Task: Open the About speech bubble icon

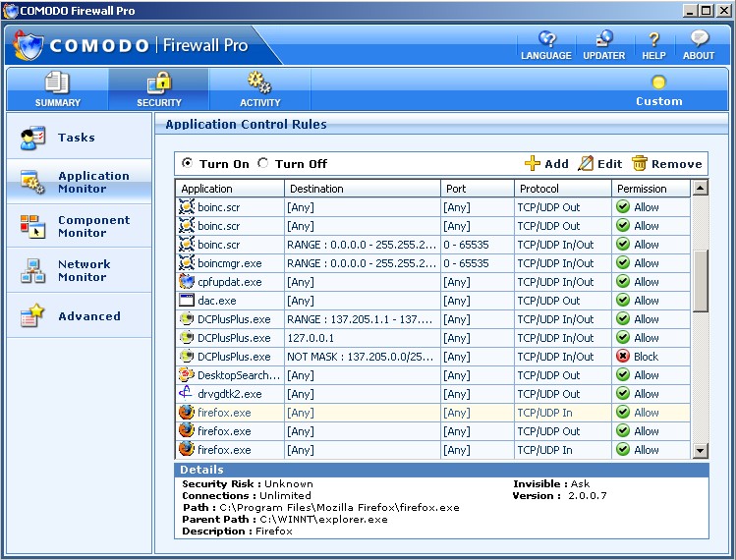Action: click(699, 39)
